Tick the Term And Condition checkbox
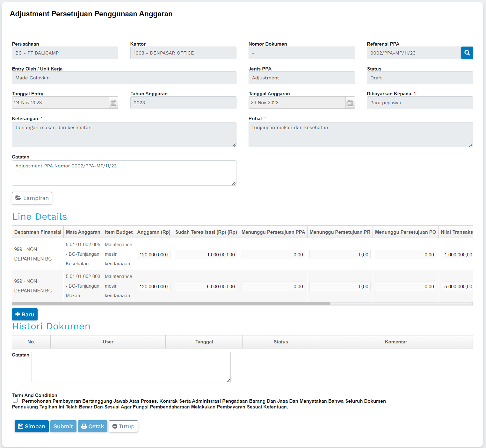486x448 pixels. (x=15, y=400)
